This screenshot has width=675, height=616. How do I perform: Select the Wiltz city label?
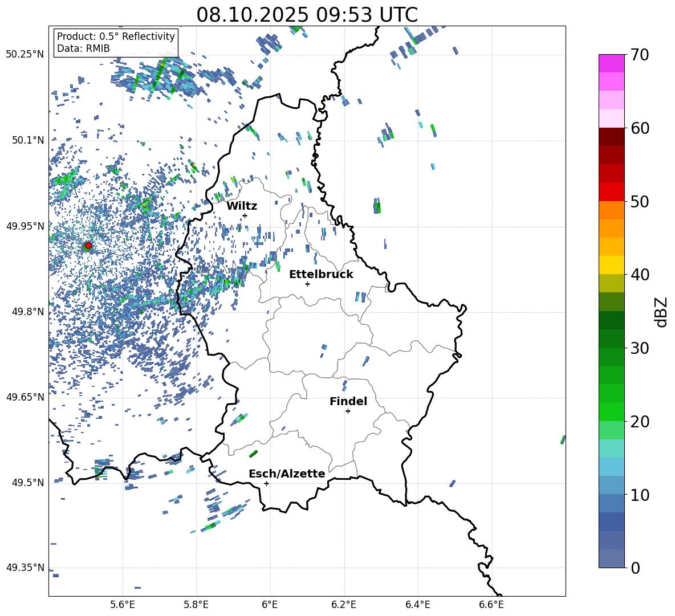(242, 206)
